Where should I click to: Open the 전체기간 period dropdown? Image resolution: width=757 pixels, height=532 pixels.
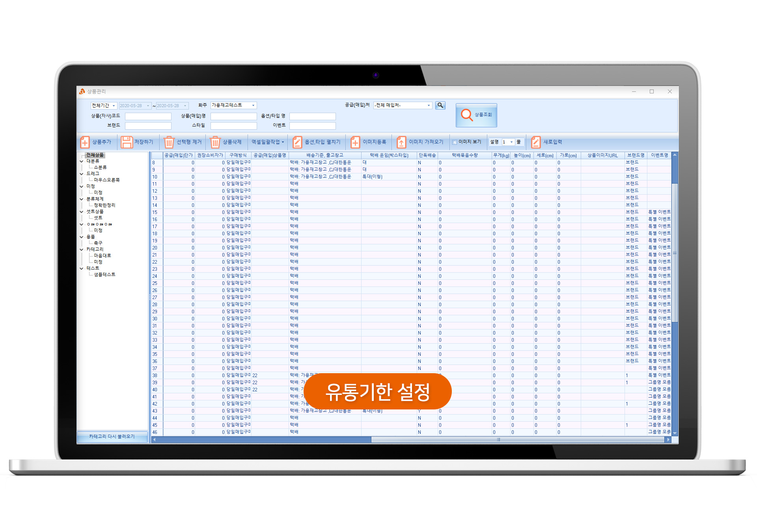tap(114, 106)
